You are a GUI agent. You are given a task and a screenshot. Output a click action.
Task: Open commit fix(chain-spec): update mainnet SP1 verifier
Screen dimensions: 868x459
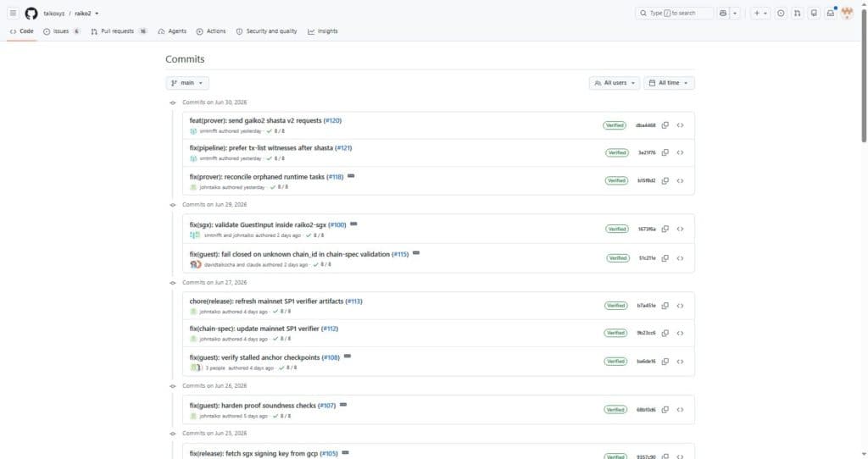pos(254,329)
